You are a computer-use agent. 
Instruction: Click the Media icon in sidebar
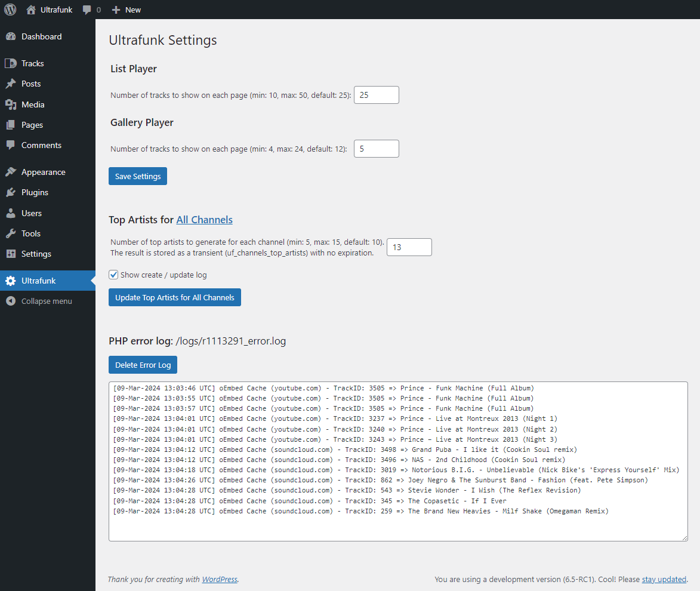[11, 104]
